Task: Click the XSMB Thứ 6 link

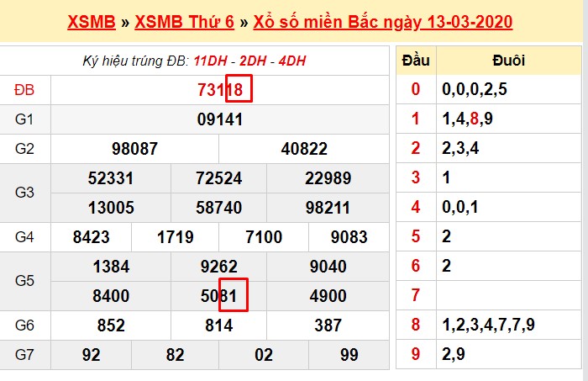Action: click(186, 22)
